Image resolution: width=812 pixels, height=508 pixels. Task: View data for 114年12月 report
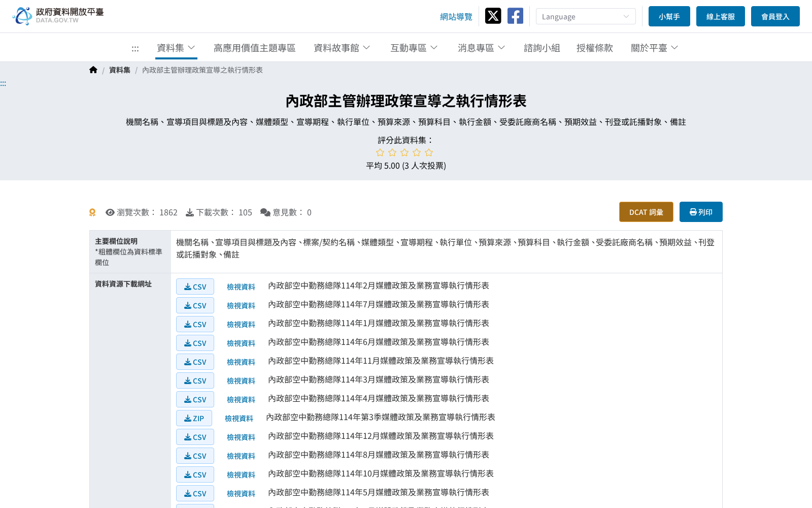(x=241, y=437)
